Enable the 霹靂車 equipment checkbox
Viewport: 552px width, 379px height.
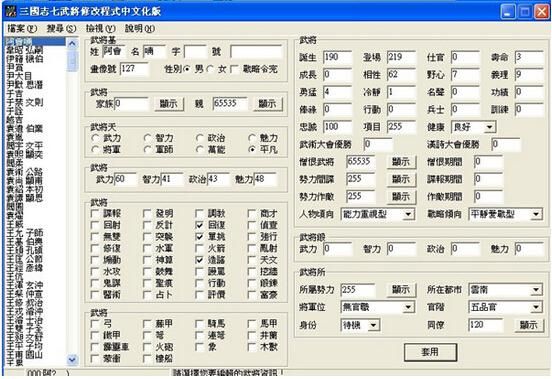tap(95, 347)
